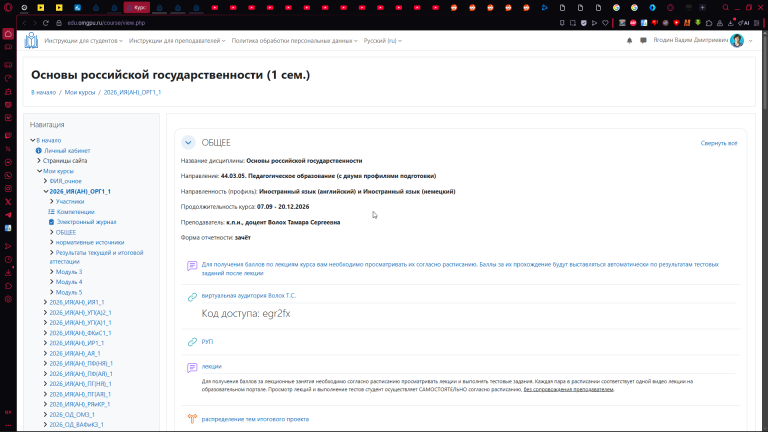The height and width of the screenshot is (432, 768).
Task: Open 2026_ИЯ(АН)_ФКиС1_1 course in navigation
Action: (80, 333)
